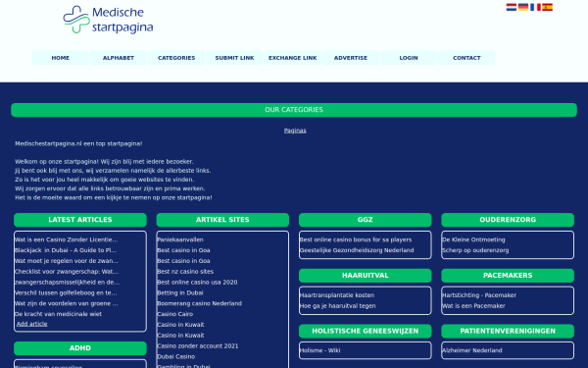The image size is (588, 368).
Task: Open article 'Zwangerschapsmisselijkheid en de...'
Action: pyautogui.click(x=67, y=282)
